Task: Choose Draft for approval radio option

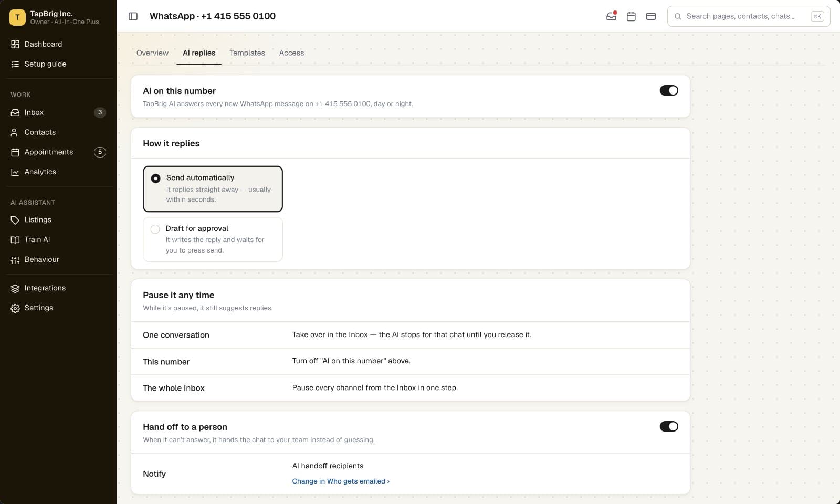Action: 213,239
